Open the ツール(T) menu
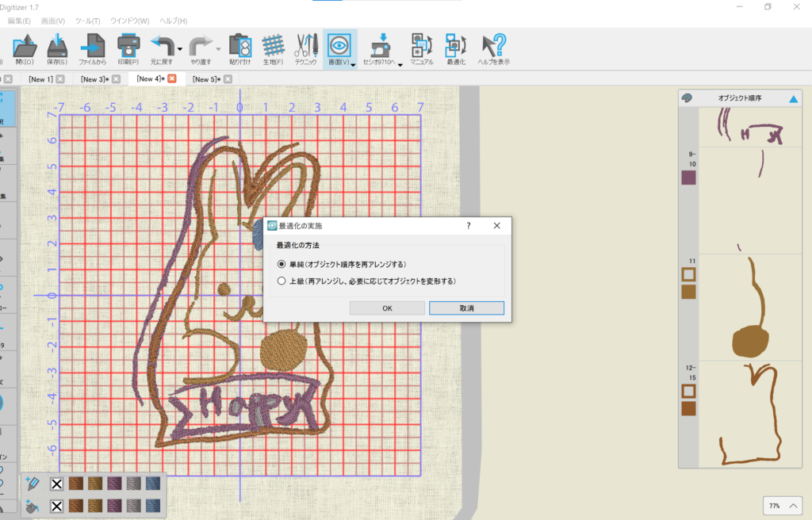Screen dimensions: 812x520 pyautogui.click(x=87, y=21)
